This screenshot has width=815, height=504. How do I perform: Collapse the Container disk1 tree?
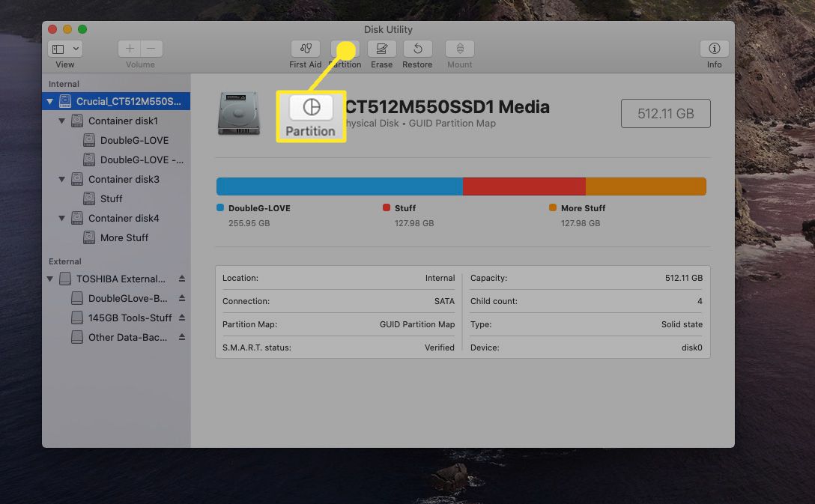coord(62,121)
